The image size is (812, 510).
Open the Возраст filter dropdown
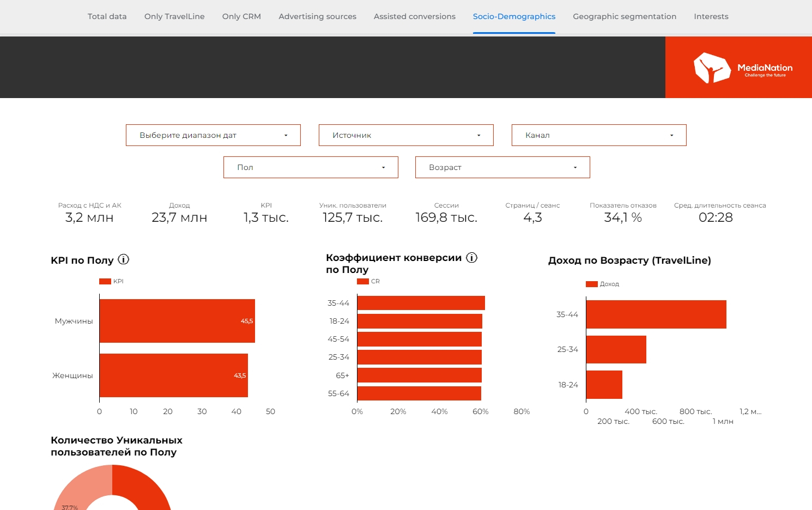[x=502, y=167]
